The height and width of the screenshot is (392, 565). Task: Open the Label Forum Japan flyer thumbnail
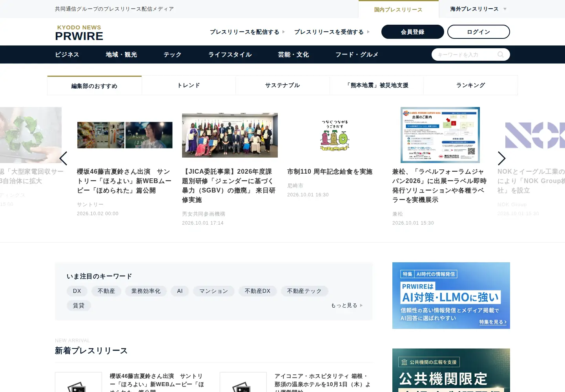pos(440,135)
